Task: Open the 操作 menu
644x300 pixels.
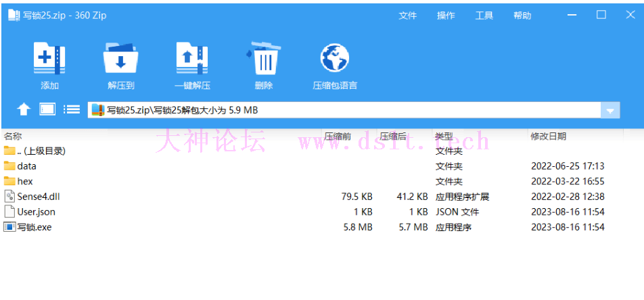Action: click(446, 16)
